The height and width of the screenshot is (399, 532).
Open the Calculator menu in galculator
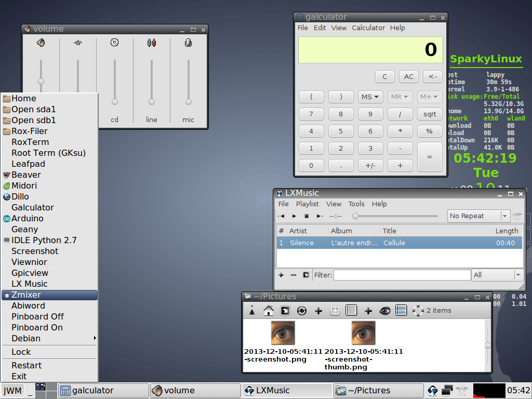[368, 28]
